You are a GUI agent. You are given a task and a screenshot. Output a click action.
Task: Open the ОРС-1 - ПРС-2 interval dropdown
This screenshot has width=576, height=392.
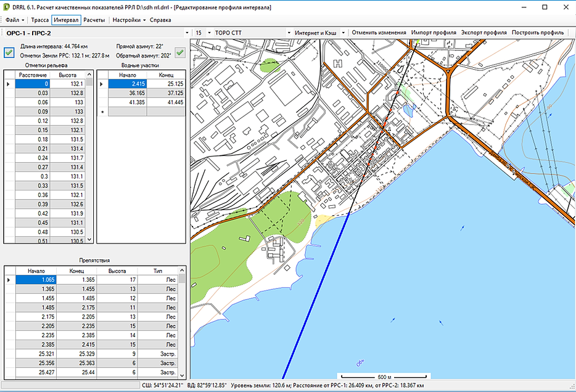[x=187, y=33]
